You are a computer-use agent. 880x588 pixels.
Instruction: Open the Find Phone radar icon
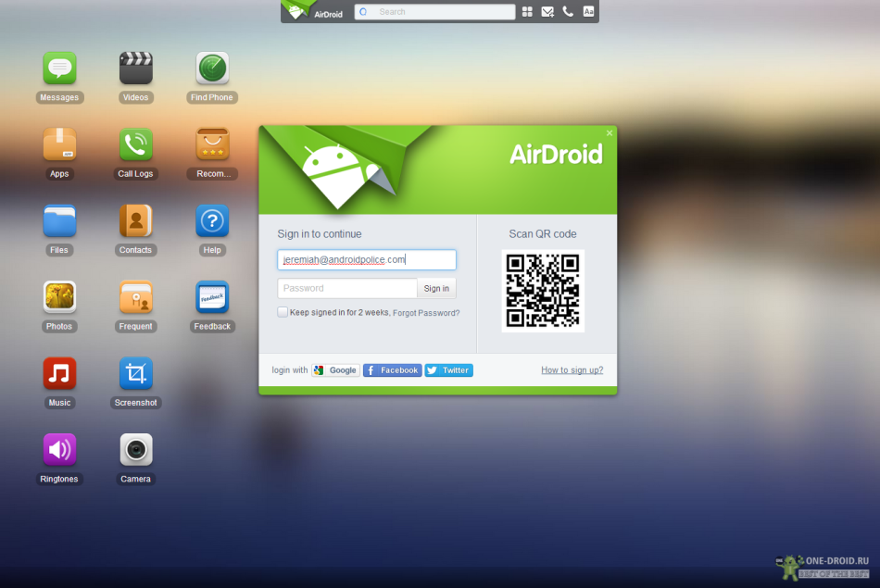click(x=212, y=69)
